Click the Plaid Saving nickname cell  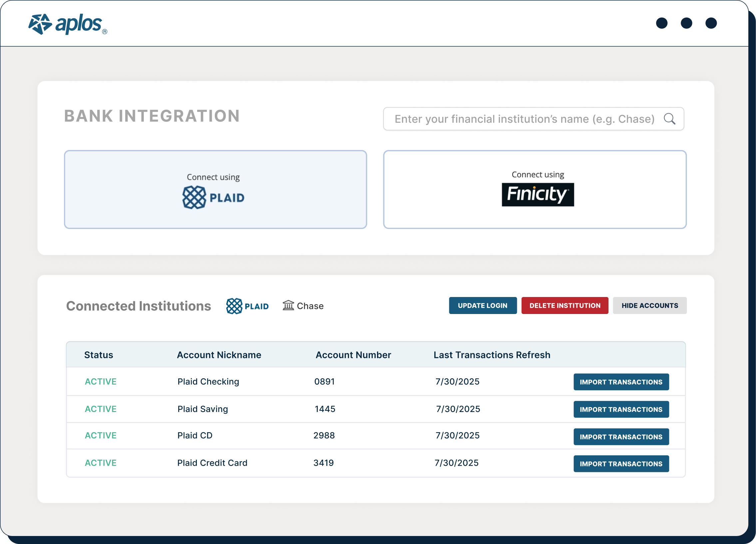coord(203,409)
